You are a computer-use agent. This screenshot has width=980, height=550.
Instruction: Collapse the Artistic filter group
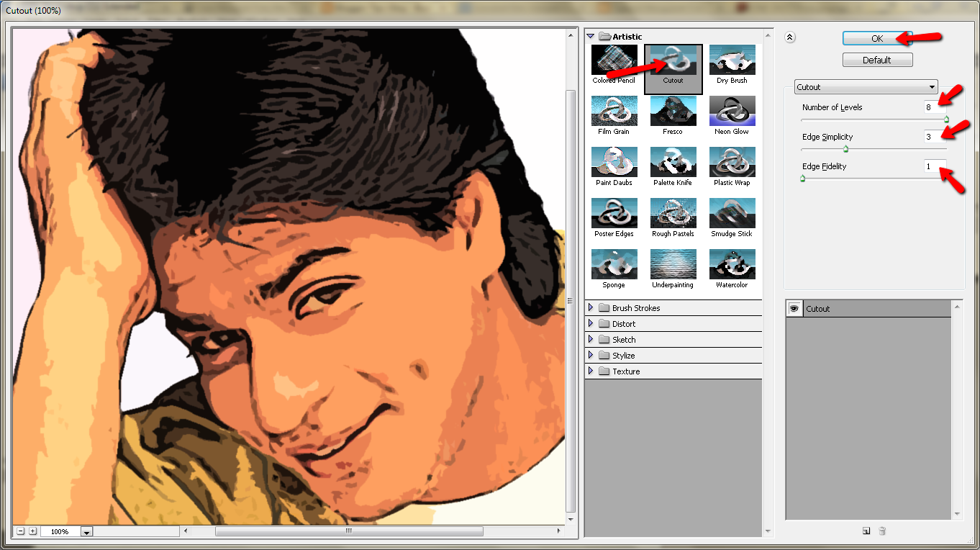pos(590,36)
